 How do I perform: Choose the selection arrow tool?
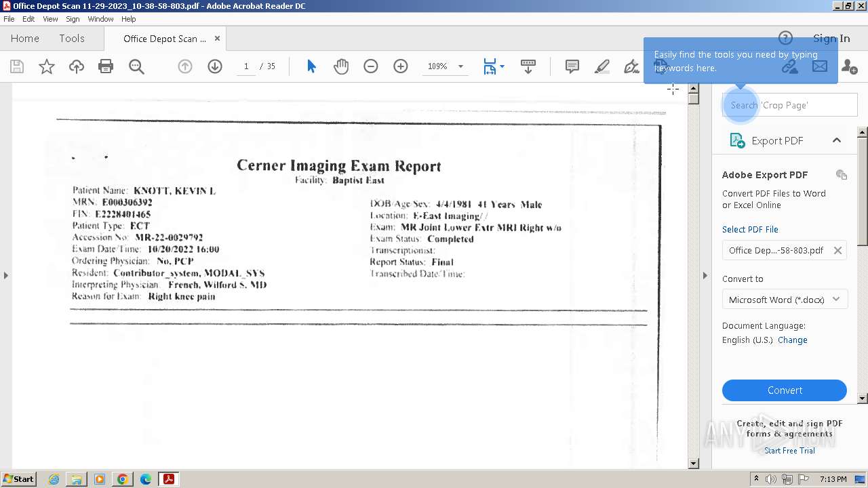point(311,66)
